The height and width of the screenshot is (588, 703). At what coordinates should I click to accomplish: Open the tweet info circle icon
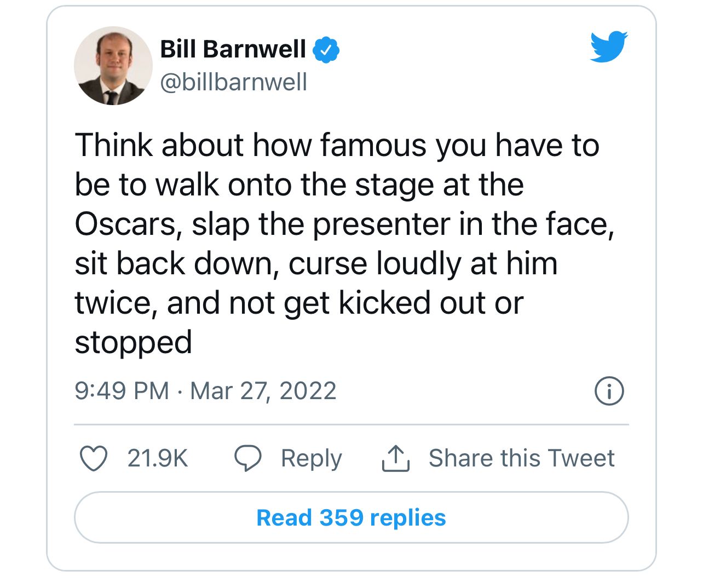click(x=609, y=391)
